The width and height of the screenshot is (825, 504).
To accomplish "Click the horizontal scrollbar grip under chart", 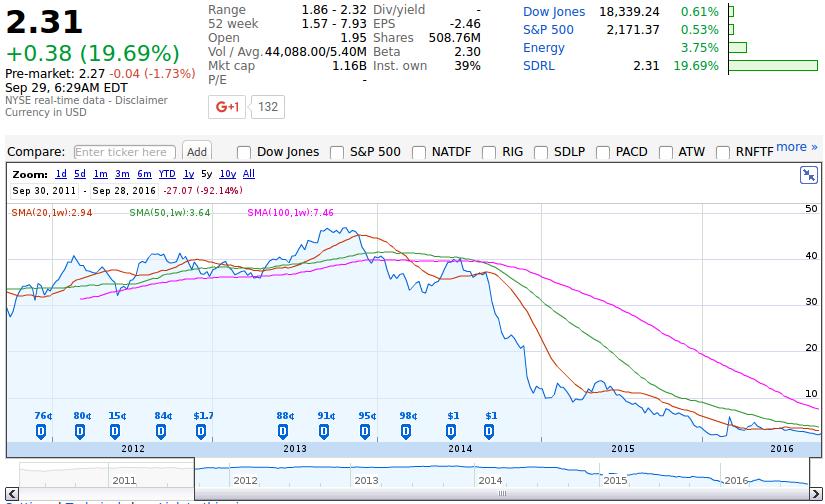I will [x=502, y=493].
